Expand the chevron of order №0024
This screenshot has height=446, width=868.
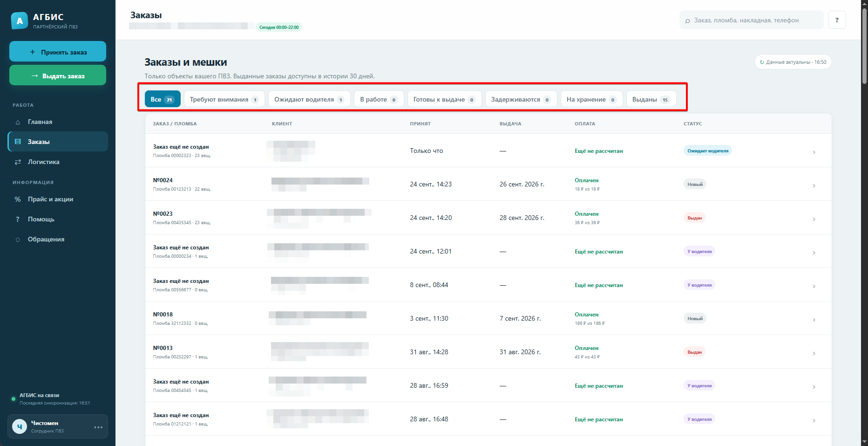click(x=814, y=185)
